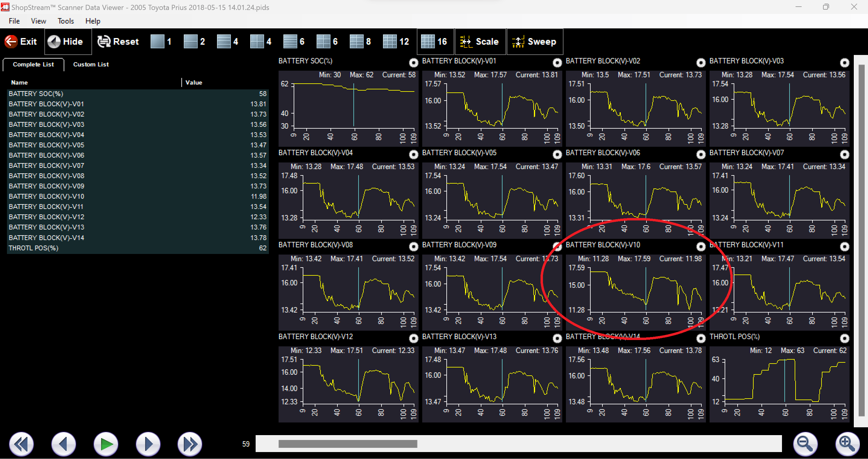868x459 pixels.
Task: Toggle the indicator on THROTL POS(%) graph
Action: click(x=845, y=338)
